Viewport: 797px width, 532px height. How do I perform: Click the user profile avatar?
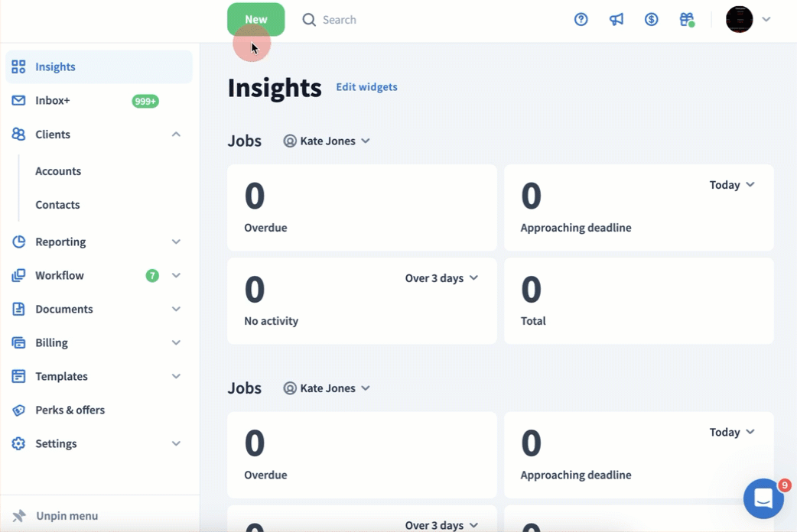click(739, 20)
